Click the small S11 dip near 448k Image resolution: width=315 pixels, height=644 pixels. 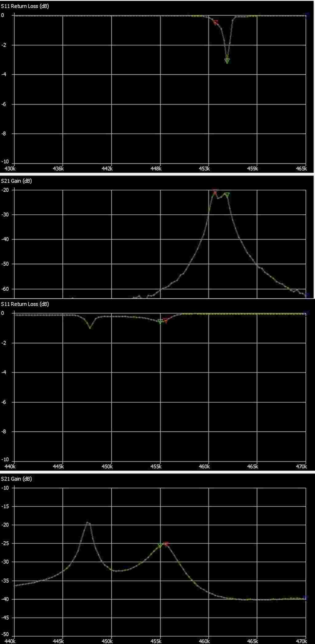tap(90, 328)
